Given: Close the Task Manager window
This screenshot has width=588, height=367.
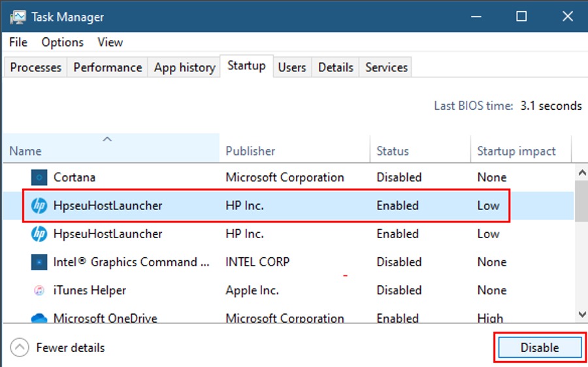Looking at the screenshot, I should 568,16.
